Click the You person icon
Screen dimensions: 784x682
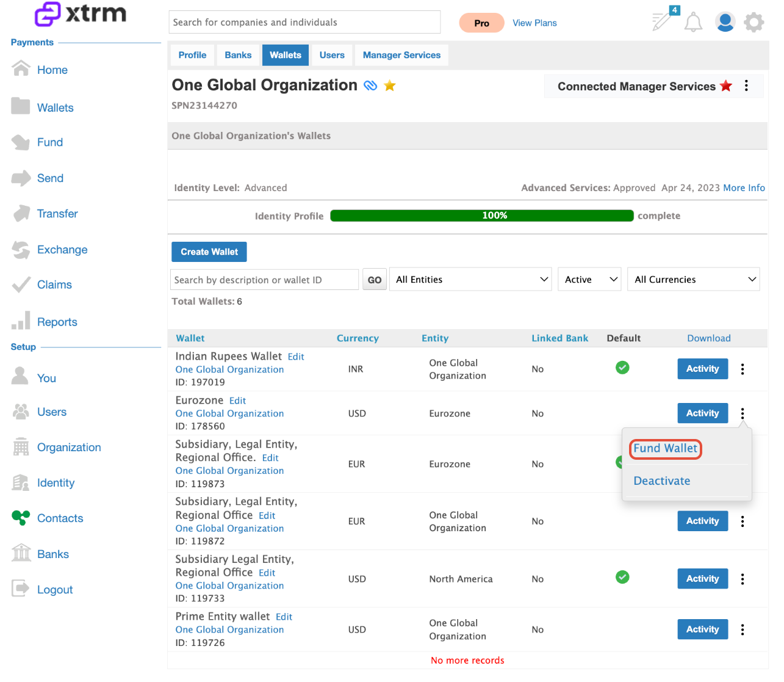point(20,375)
